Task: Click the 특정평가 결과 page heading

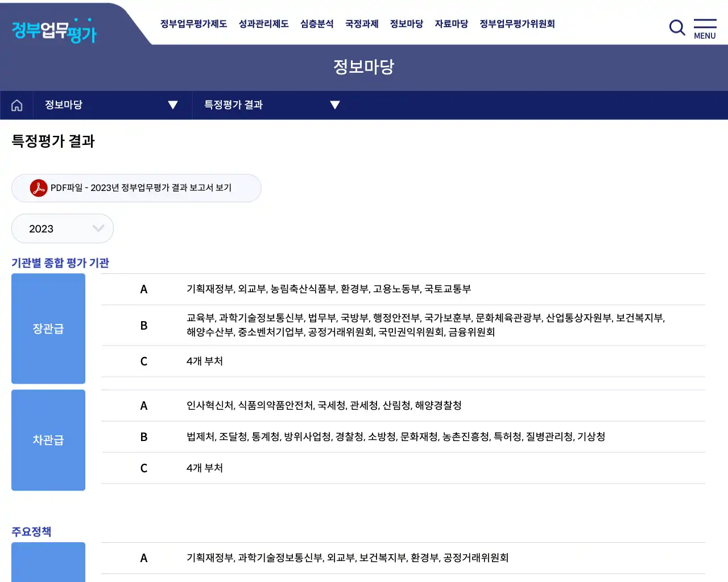Action: [x=53, y=141]
